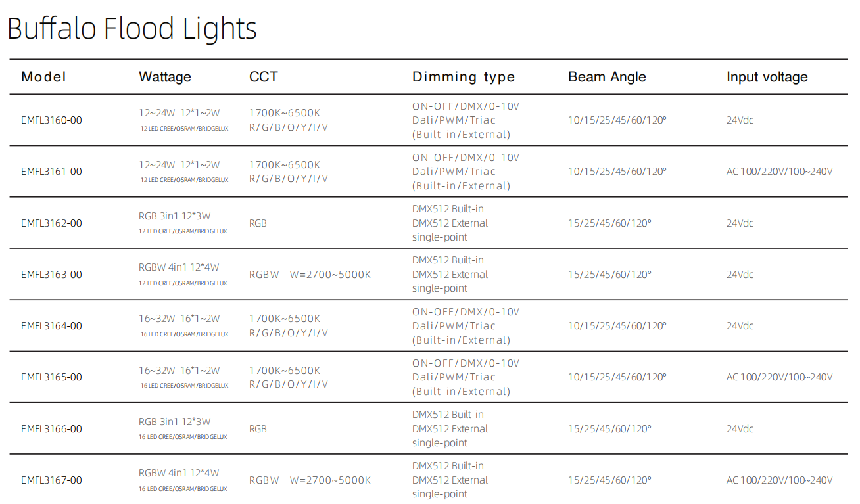Click RGB 3in1 wattage for EMFL3162-00
Screen dimensions: 860x504
(175, 216)
